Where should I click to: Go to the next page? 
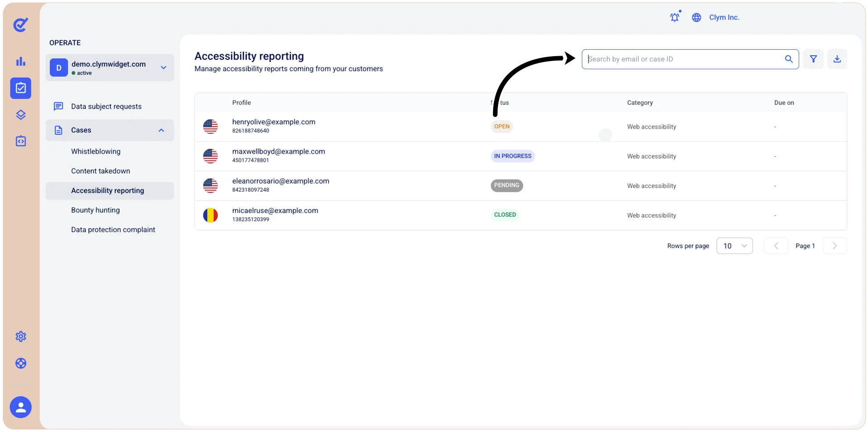pos(834,246)
